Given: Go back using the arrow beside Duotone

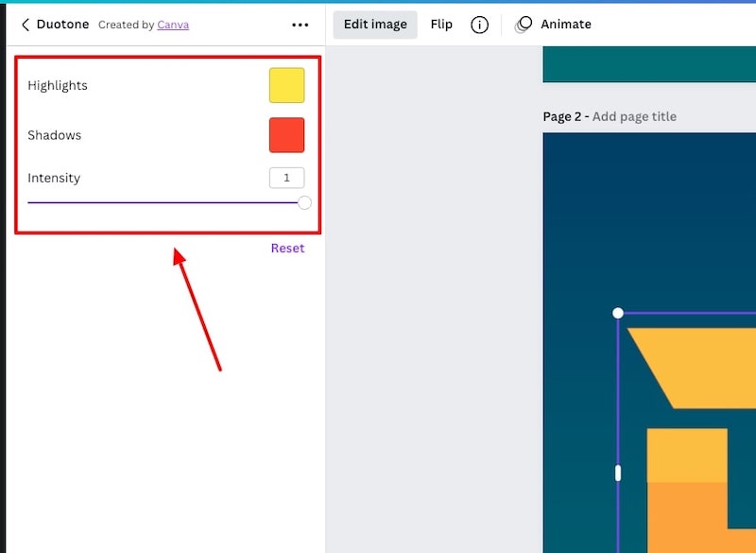Looking at the screenshot, I should point(26,25).
